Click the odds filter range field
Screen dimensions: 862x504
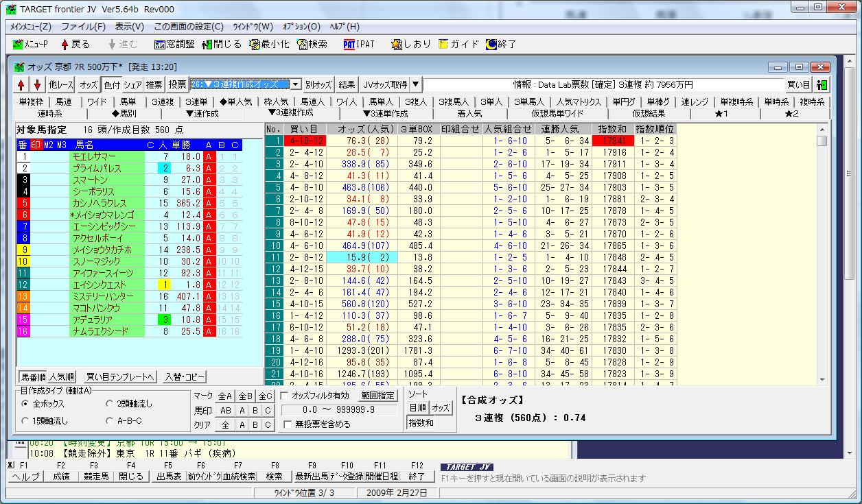[339, 410]
